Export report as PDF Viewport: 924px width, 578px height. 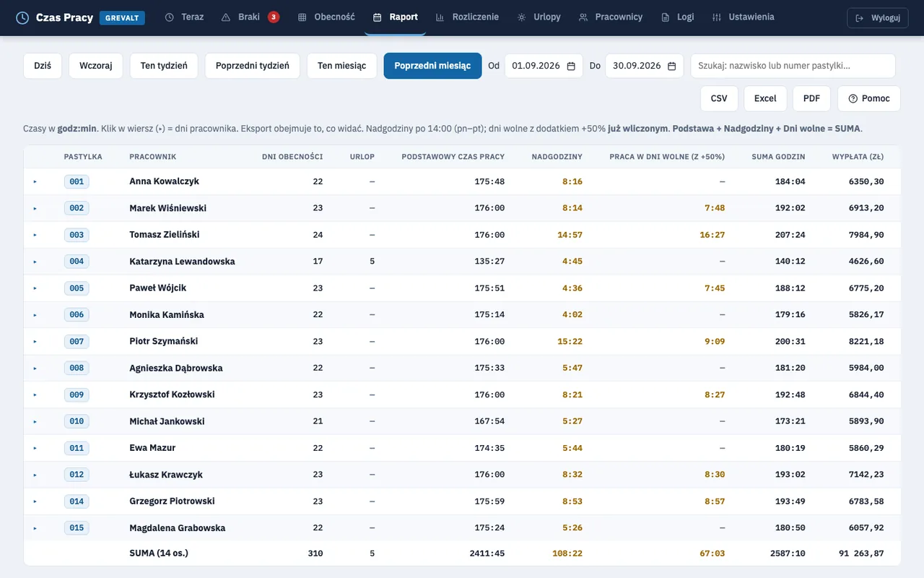811,99
